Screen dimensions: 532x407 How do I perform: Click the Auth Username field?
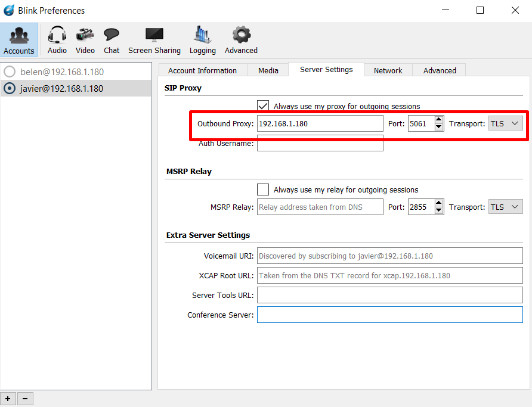(x=320, y=144)
